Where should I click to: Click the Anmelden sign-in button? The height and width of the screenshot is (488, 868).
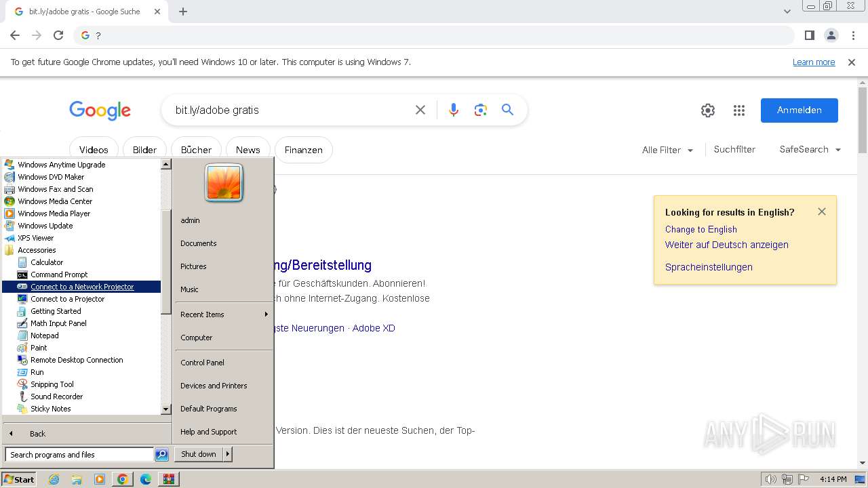pos(799,110)
